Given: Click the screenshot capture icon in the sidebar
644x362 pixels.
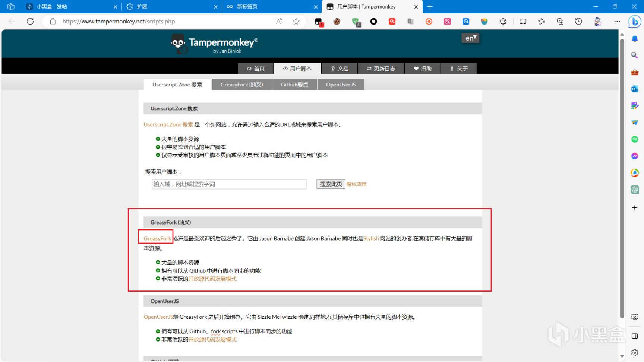Looking at the screenshot, I should coord(635,317).
